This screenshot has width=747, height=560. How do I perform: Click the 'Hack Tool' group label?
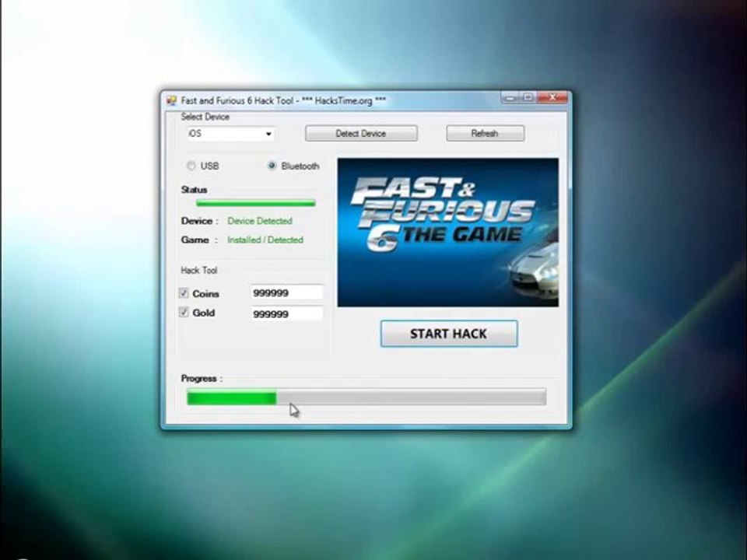coord(198,271)
